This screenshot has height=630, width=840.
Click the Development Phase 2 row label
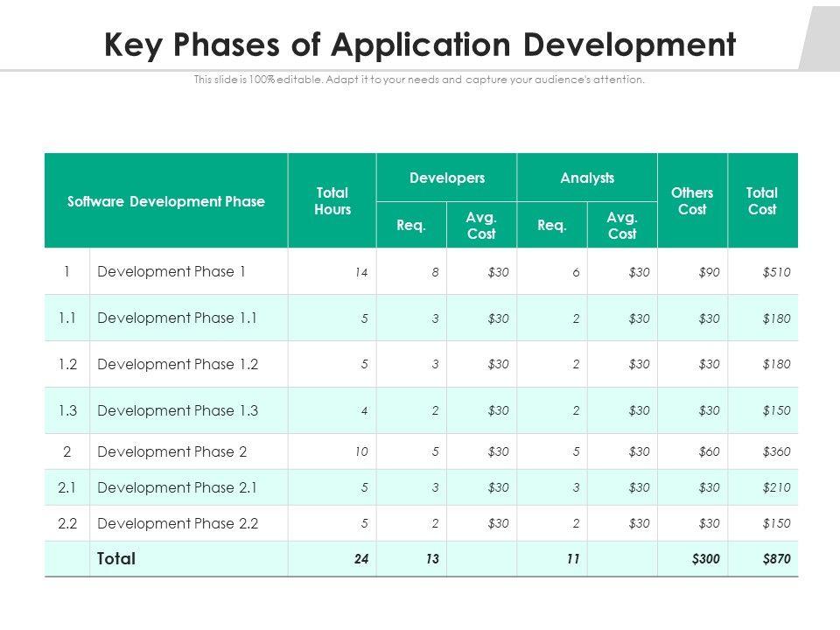click(x=172, y=451)
